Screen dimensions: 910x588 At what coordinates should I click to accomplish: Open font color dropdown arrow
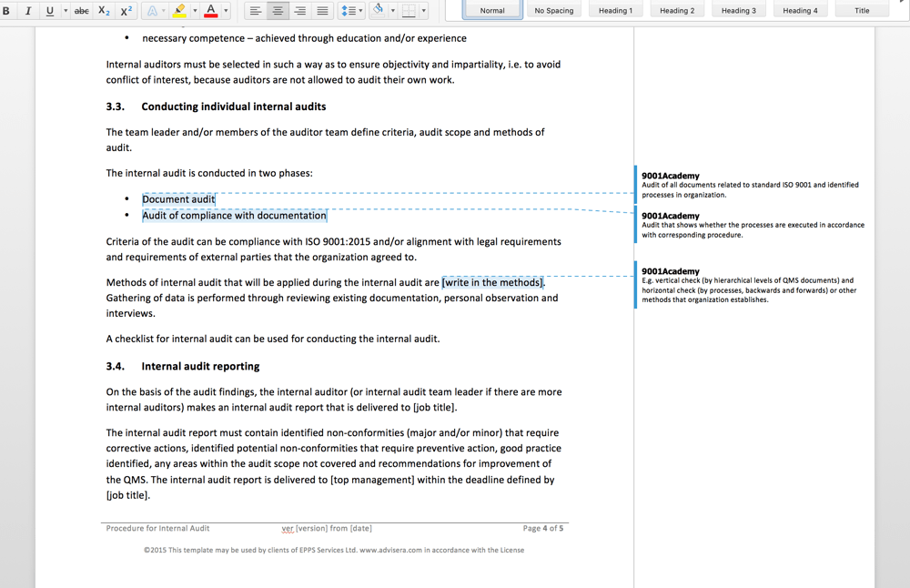pos(226,10)
